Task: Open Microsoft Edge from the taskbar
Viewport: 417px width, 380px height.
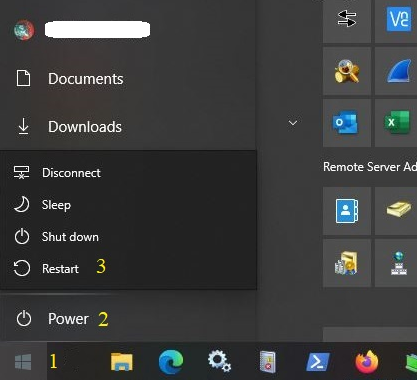Action: (x=171, y=362)
